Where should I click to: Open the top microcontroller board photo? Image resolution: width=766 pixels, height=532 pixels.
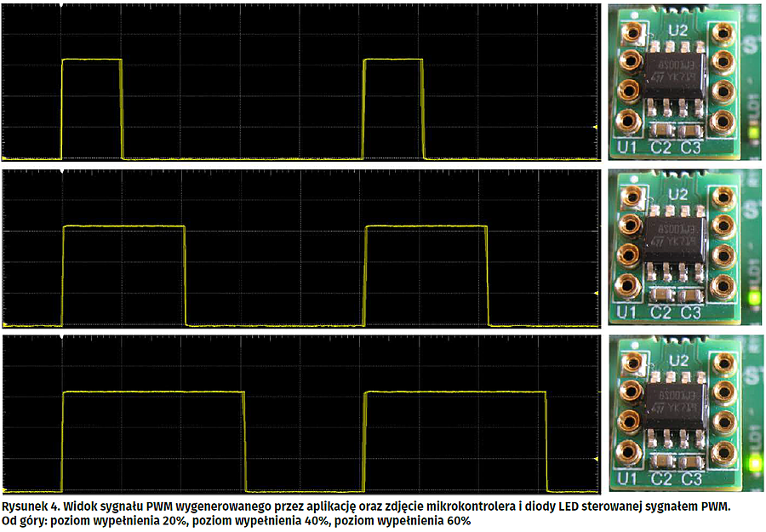tap(684, 81)
